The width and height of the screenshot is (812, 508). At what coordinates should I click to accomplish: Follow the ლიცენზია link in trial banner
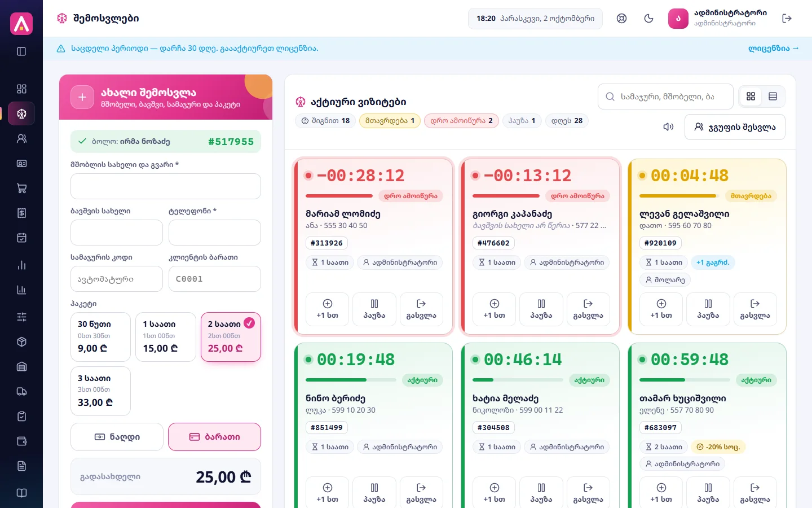click(773, 49)
